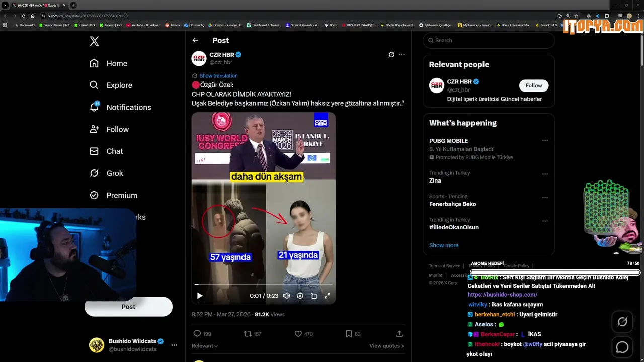
Task: Open the Home page
Action: [x=108, y=63]
